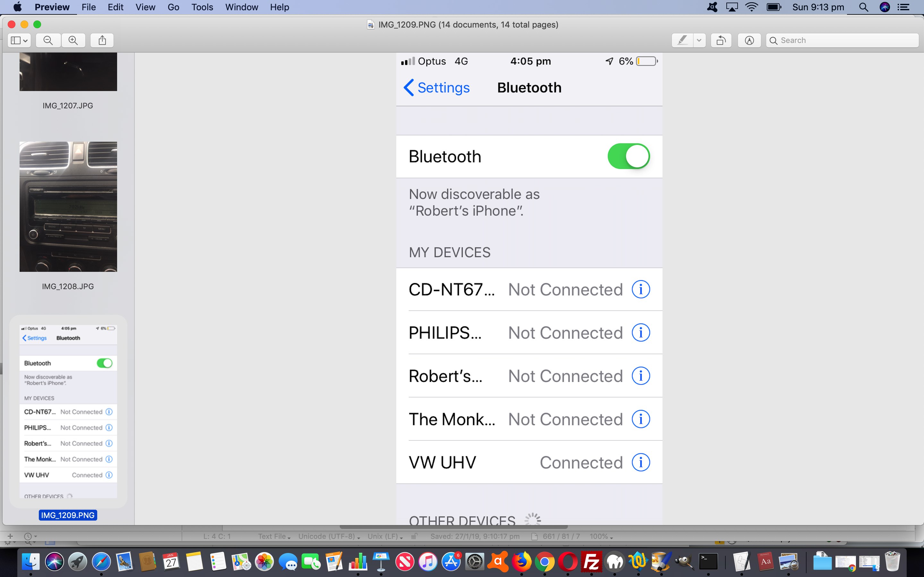
Task: Click the Search bar in toolbar
Action: point(842,40)
